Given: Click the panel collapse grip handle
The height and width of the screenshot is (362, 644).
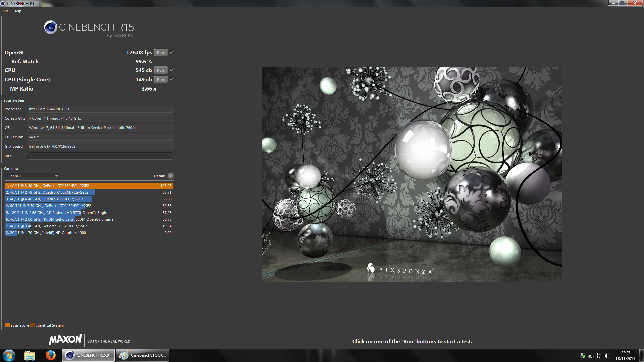Looking at the screenshot, I should pos(180,181).
